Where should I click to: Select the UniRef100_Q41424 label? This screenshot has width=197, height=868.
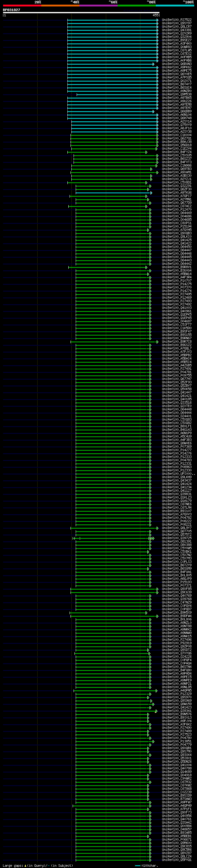coord(176,484)
